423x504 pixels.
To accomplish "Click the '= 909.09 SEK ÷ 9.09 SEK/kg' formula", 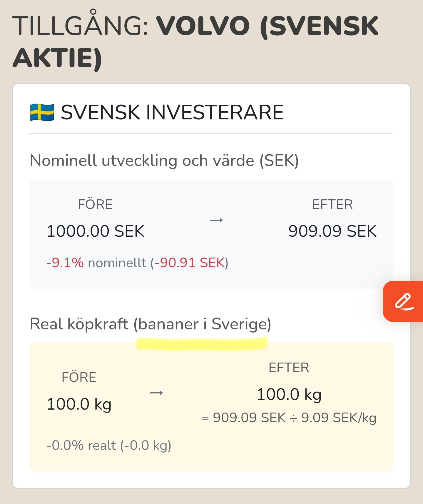I will click(289, 418).
